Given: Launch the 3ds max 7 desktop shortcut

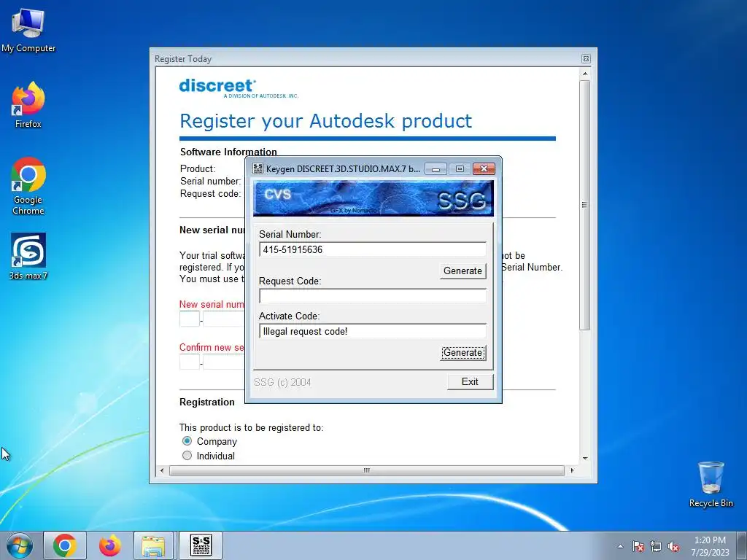Looking at the screenshot, I should click(28, 256).
